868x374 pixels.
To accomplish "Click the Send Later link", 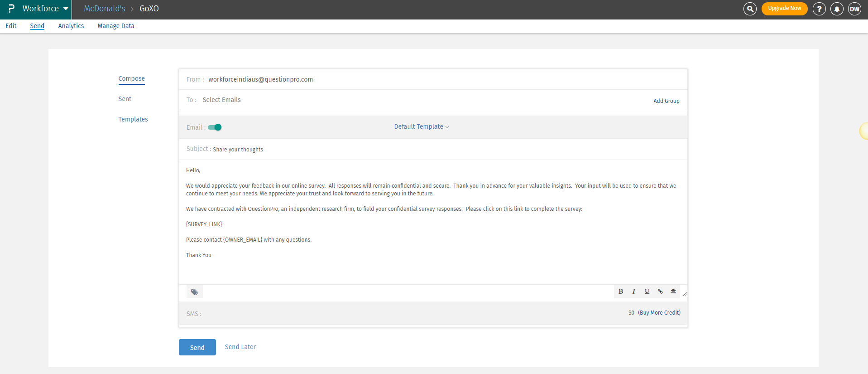I will pos(240,347).
